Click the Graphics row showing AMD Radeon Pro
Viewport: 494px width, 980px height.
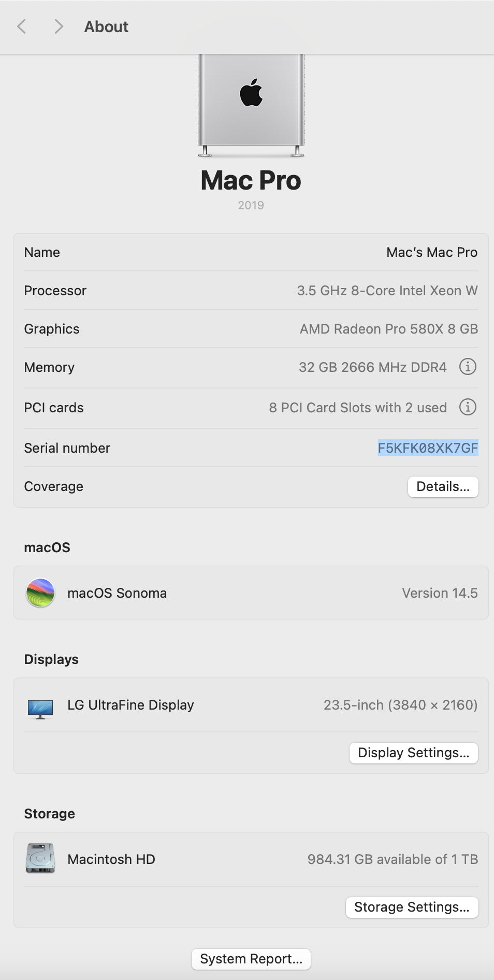click(x=389, y=329)
